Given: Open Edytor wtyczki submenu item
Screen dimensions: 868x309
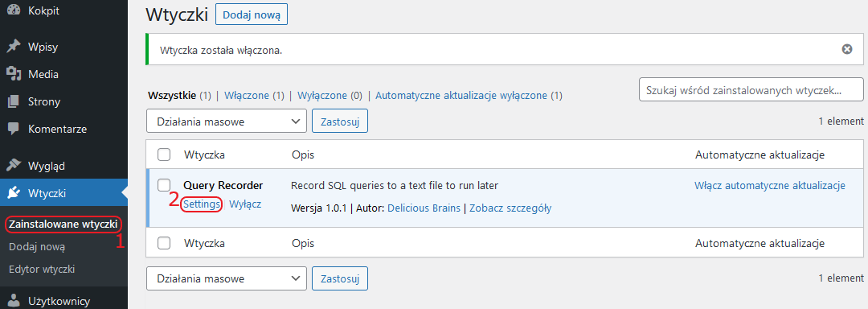Looking at the screenshot, I should tap(42, 270).
